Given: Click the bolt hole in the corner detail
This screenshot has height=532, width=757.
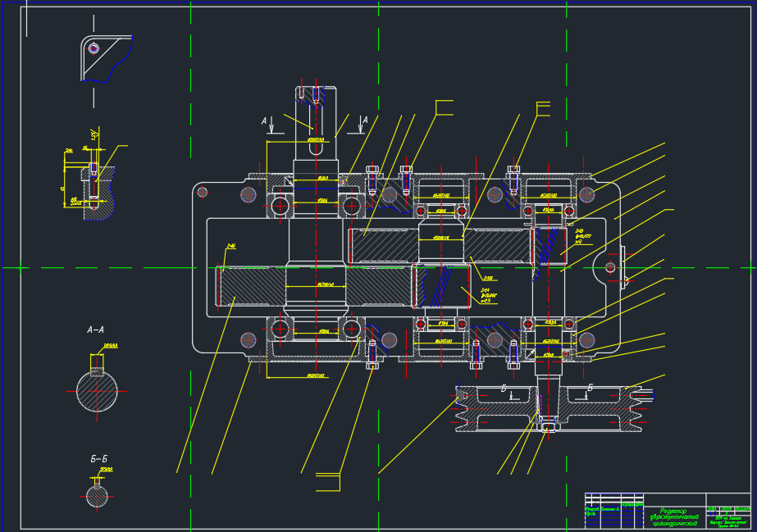Looking at the screenshot, I should pos(93,48).
